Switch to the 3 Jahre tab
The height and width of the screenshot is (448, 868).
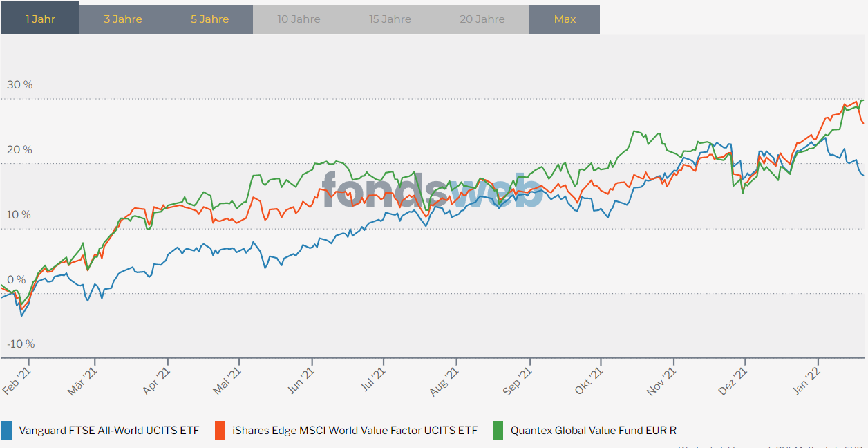(123, 19)
